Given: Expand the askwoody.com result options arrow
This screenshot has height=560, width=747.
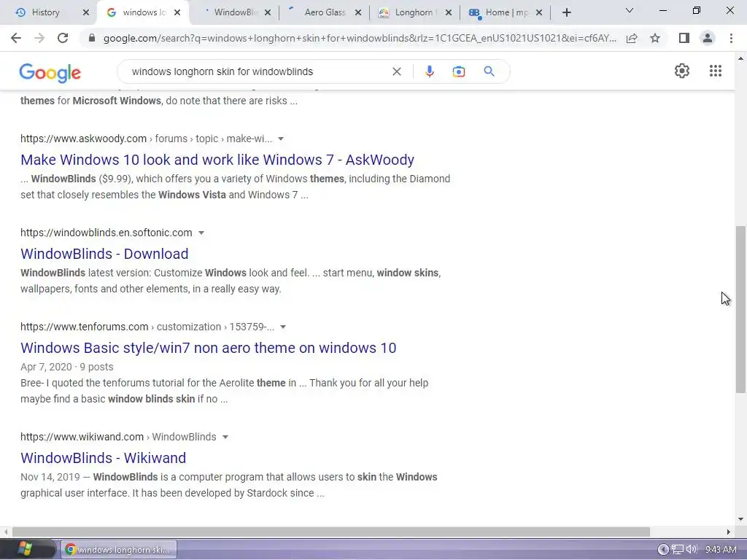Looking at the screenshot, I should pyautogui.click(x=281, y=139).
